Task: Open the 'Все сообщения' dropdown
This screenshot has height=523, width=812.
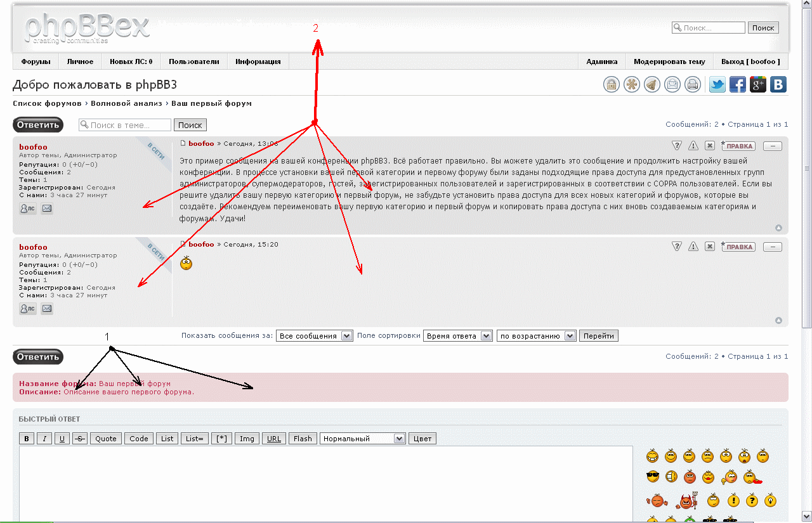Action: coord(315,336)
